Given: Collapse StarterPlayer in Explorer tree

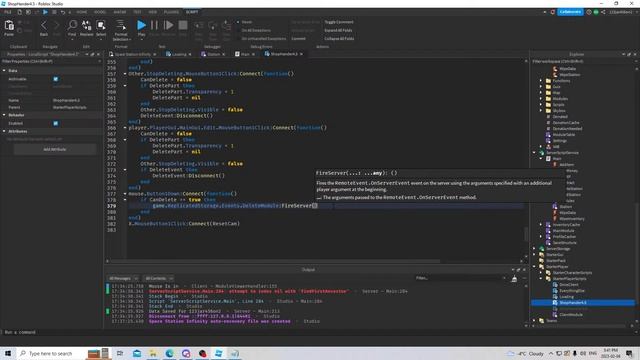Looking at the screenshot, I should (x=534, y=267).
